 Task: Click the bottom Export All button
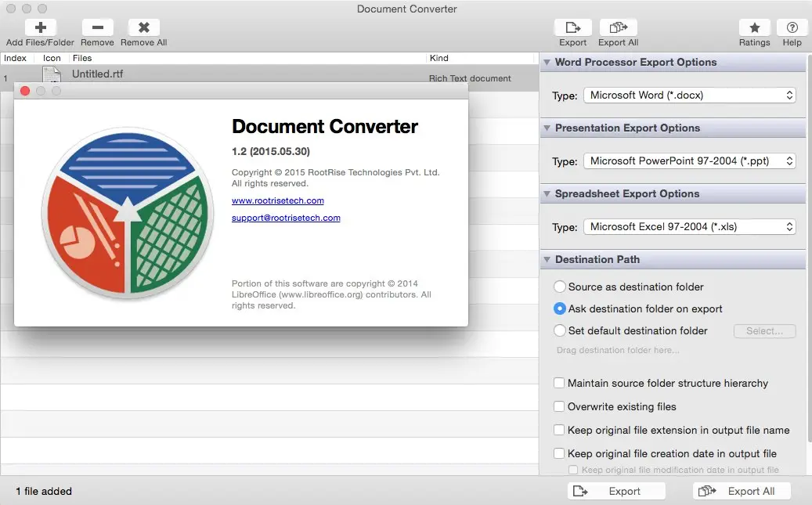tap(742, 491)
